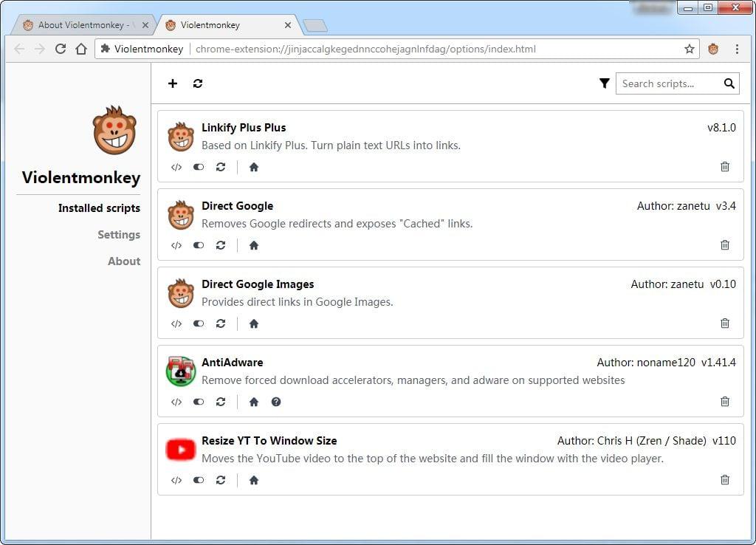Delete the Direct Google v3.4 script
This screenshot has width=756, height=545.
(x=725, y=245)
